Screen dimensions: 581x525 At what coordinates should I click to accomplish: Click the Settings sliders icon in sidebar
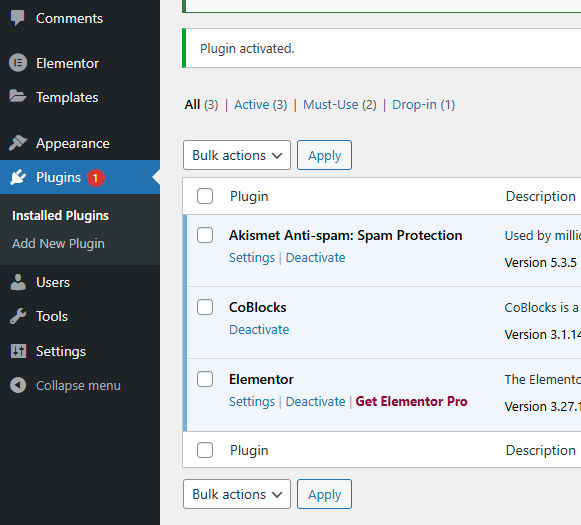(x=18, y=350)
